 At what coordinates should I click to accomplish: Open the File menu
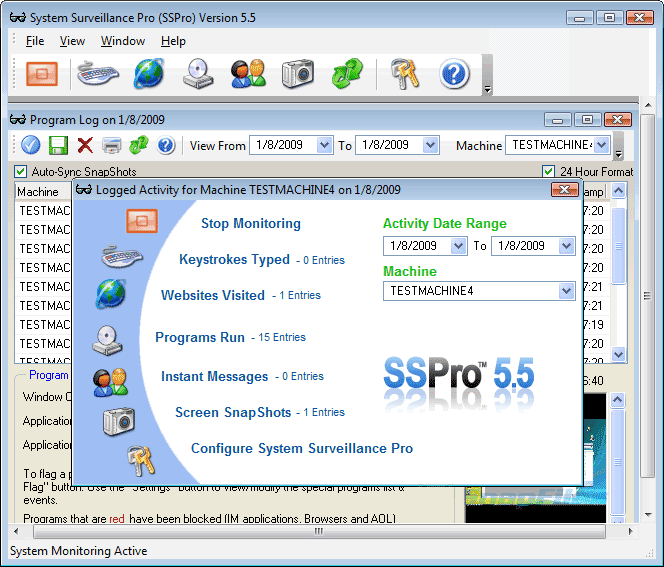(x=35, y=41)
